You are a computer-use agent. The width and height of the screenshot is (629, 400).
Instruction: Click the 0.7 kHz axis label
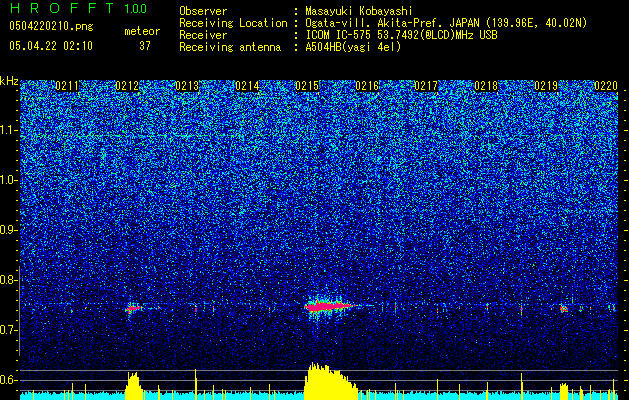[x=9, y=330]
